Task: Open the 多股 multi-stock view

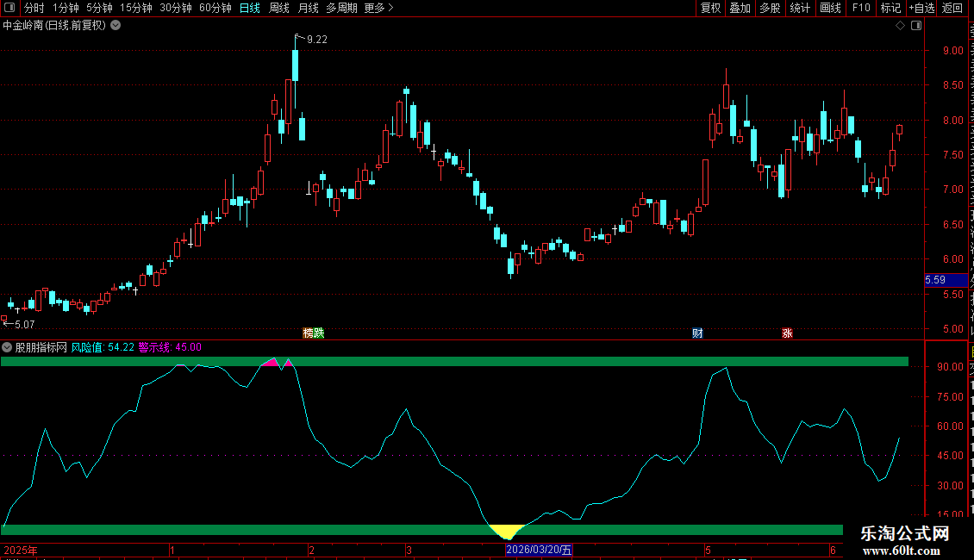Action: coord(771,8)
